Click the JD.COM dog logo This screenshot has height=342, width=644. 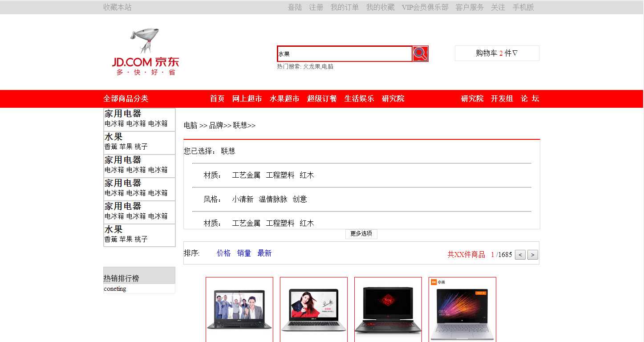(x=146, y=52)
